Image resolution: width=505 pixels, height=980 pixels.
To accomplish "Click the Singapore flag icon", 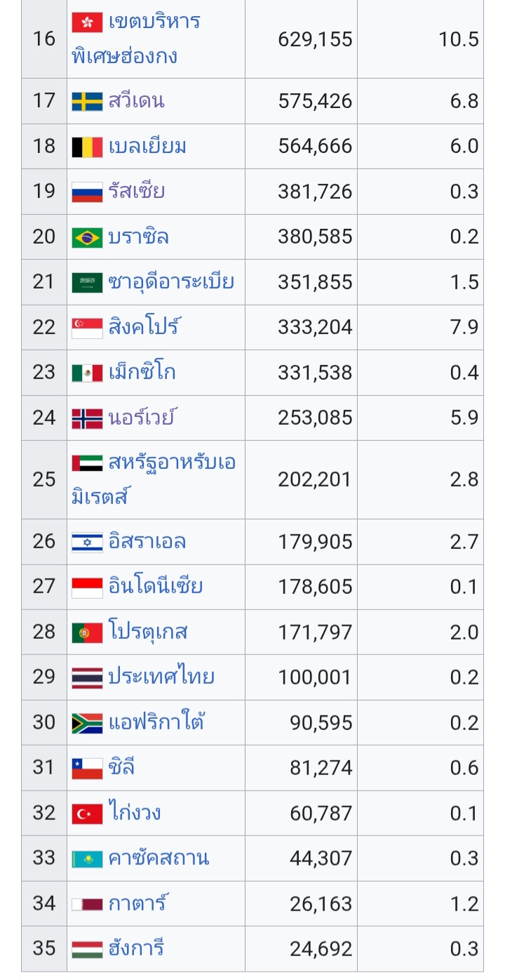I will pyautogui.click(x=87, y=328).
